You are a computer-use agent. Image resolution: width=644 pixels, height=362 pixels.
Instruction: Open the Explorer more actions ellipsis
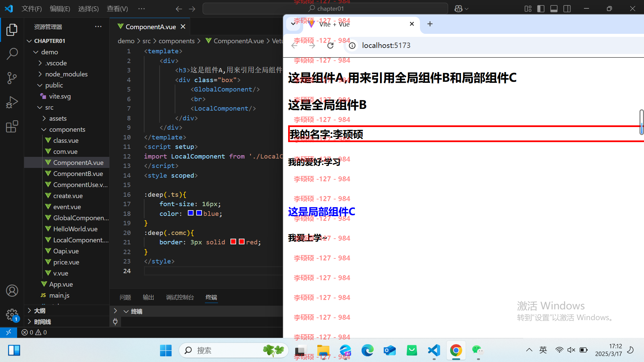[x=98, y=26]
